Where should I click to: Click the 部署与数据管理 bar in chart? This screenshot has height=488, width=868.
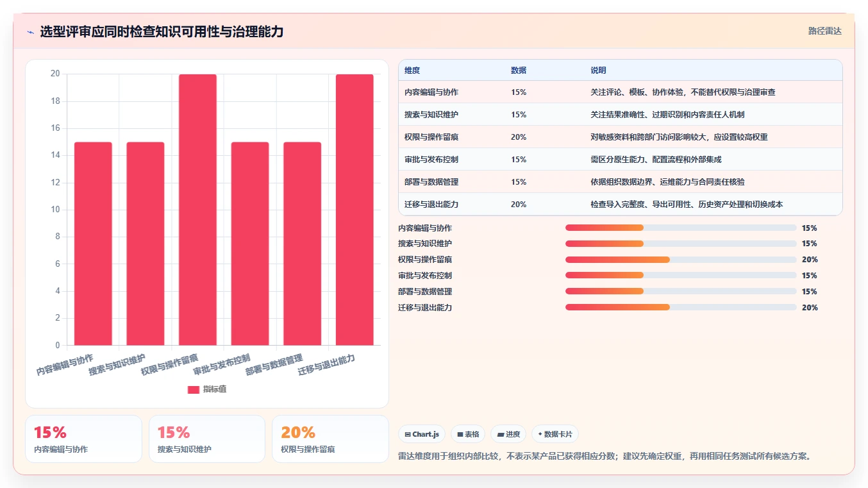[302, 244]
